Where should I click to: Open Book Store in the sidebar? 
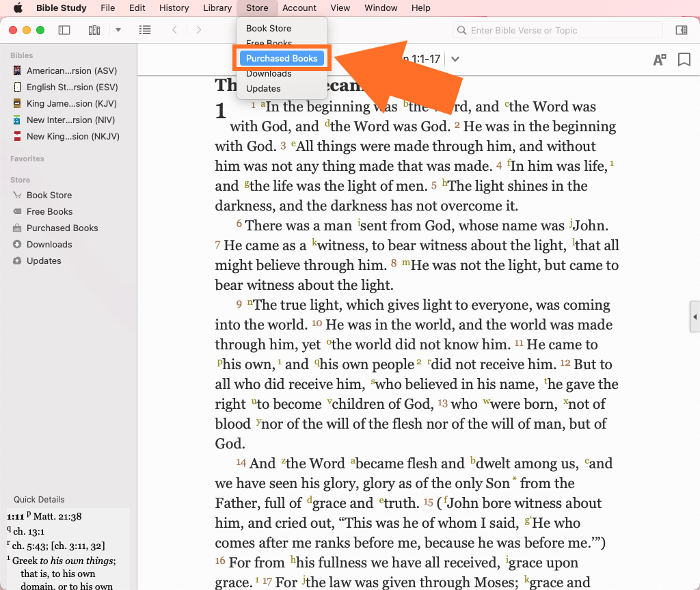coord(49,195)
